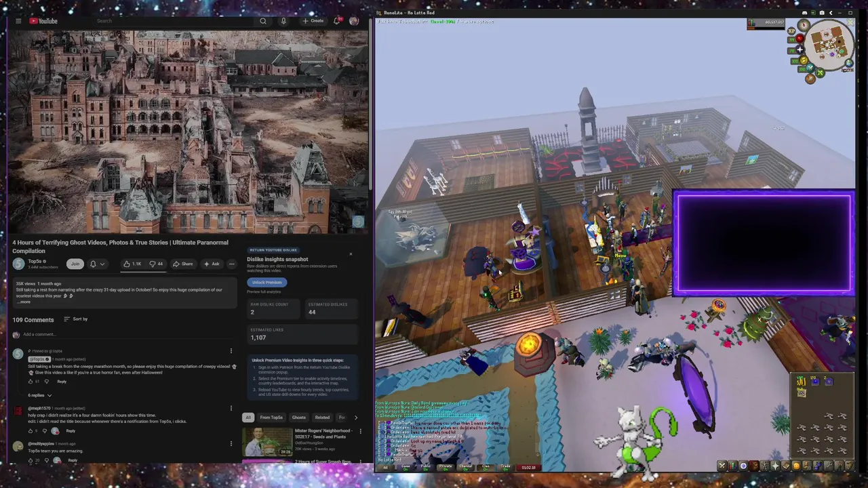Select the Related filter chip
Image resolution: width=868 pixels, height=488 pixels.
[x=322, y=418]
